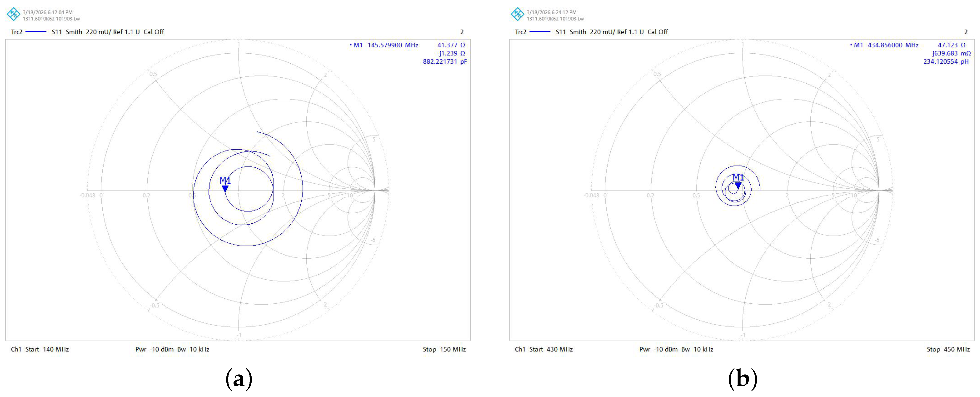Click the Start 140 MHz field
This screenshot has width=980, height=397.
coord(47,349)
